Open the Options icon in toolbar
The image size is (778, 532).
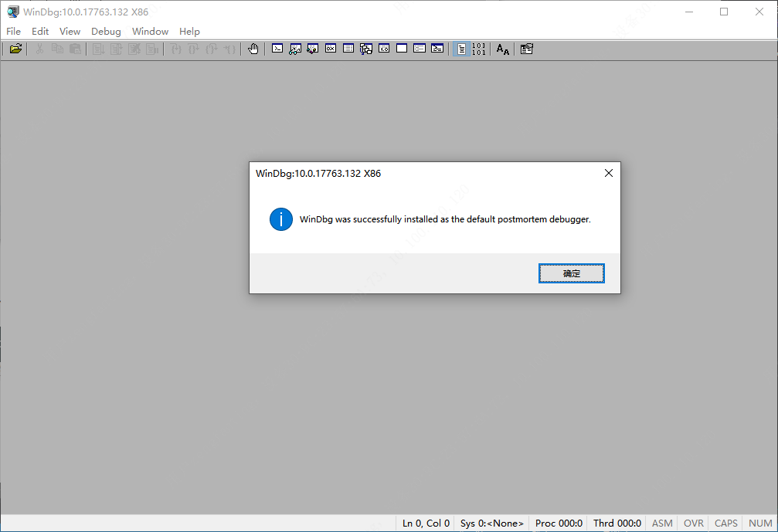tap(527, 49)
